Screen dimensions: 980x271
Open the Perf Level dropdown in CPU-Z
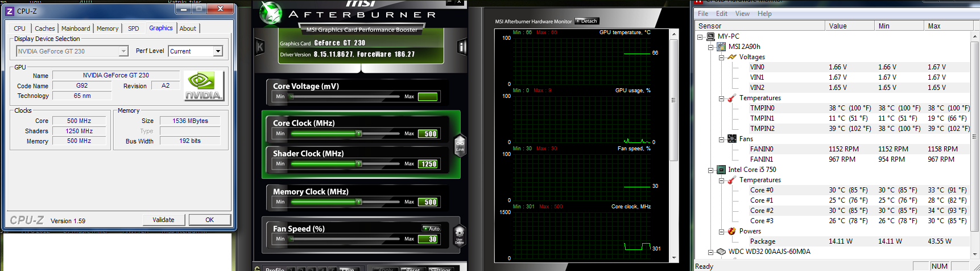click(218, 51)
